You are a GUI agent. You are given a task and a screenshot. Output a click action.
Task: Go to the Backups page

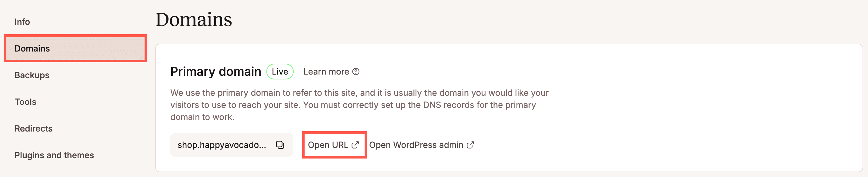(x=32, y=75)
